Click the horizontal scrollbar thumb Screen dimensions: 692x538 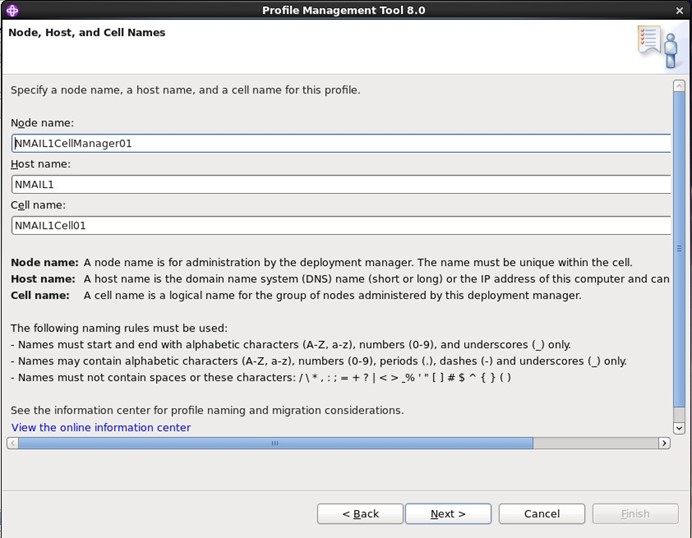pyautogui.click(x=275, y=443)
